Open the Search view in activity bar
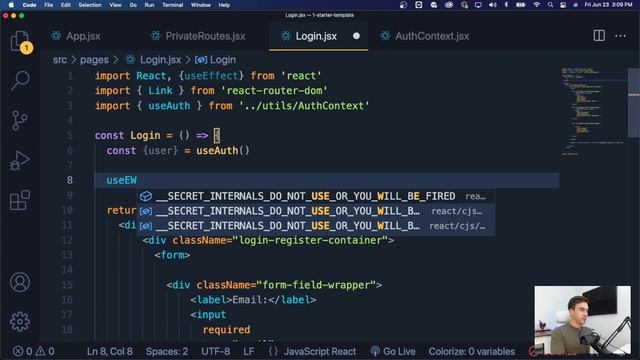The image size is (640, 360). [20, 80]
